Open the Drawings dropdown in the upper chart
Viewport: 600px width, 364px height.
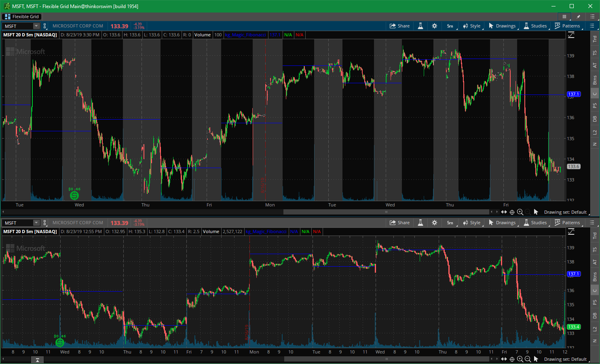point(502,26)
